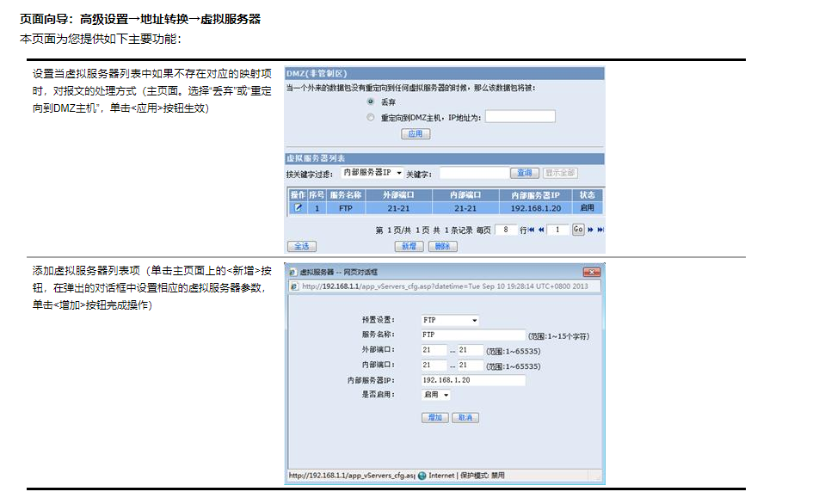Select 重定向到DMZ主机 radio option

click(371, 117)
